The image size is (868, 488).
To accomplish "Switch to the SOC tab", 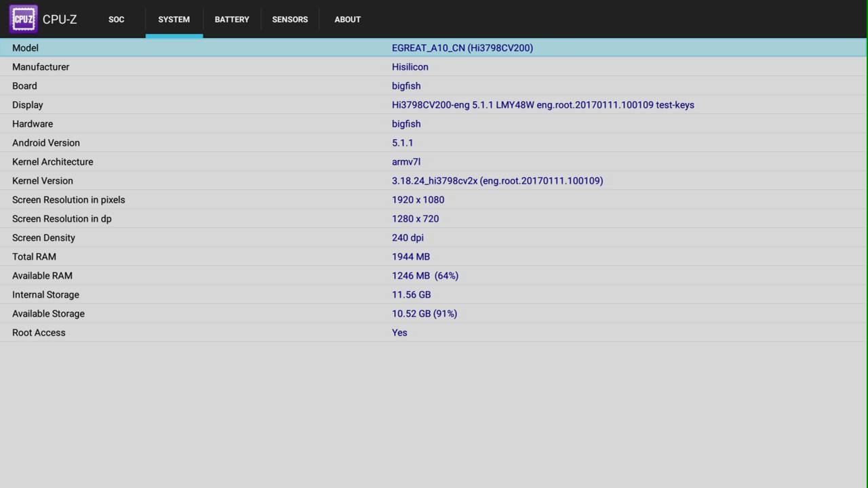I will tap(117, 19).
